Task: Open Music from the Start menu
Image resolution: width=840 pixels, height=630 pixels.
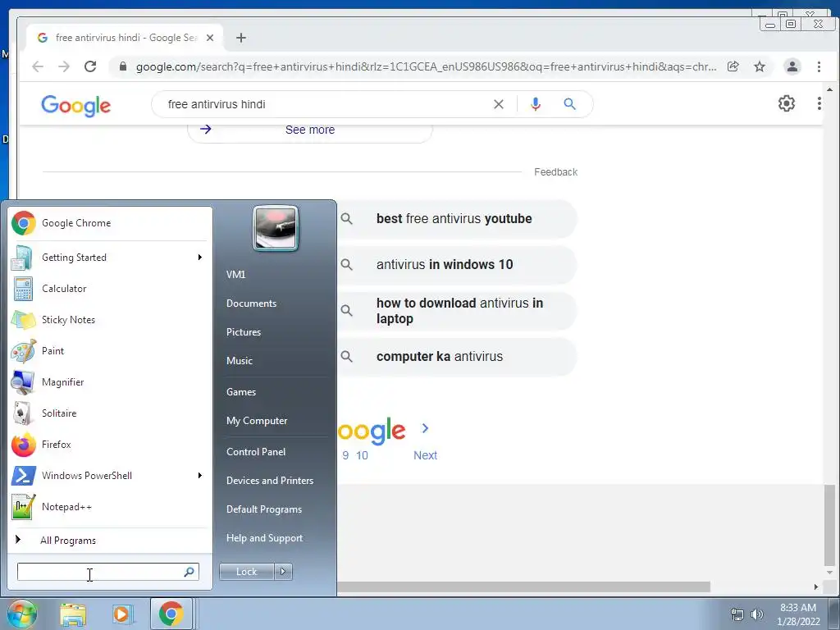Action: point(240,361)
